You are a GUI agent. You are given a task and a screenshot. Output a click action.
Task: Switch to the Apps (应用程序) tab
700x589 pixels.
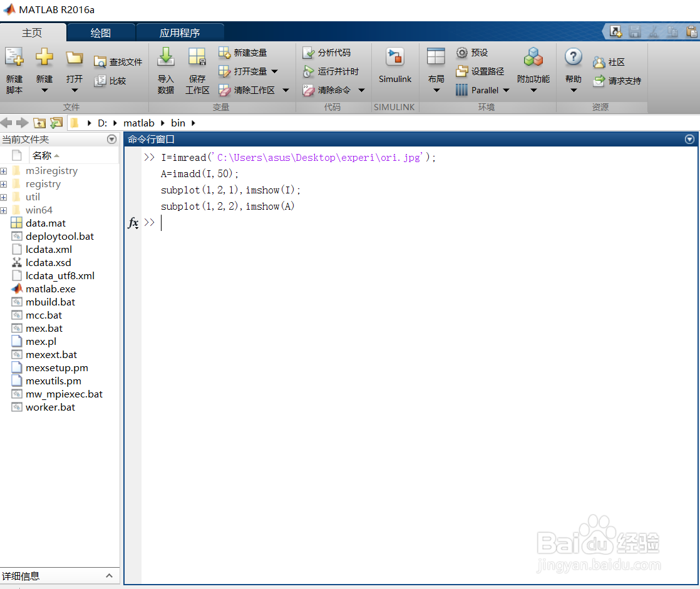(x=180, y=33)
